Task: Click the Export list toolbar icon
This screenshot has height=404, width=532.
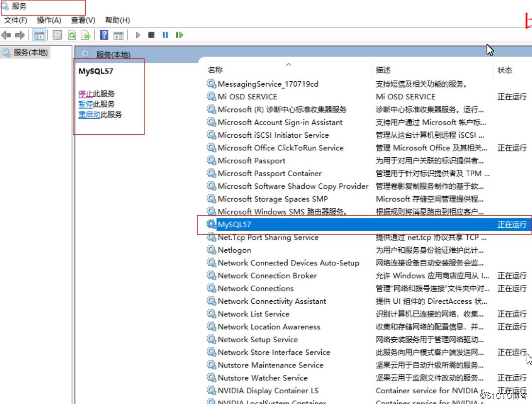Action: [x=86, y=35]
